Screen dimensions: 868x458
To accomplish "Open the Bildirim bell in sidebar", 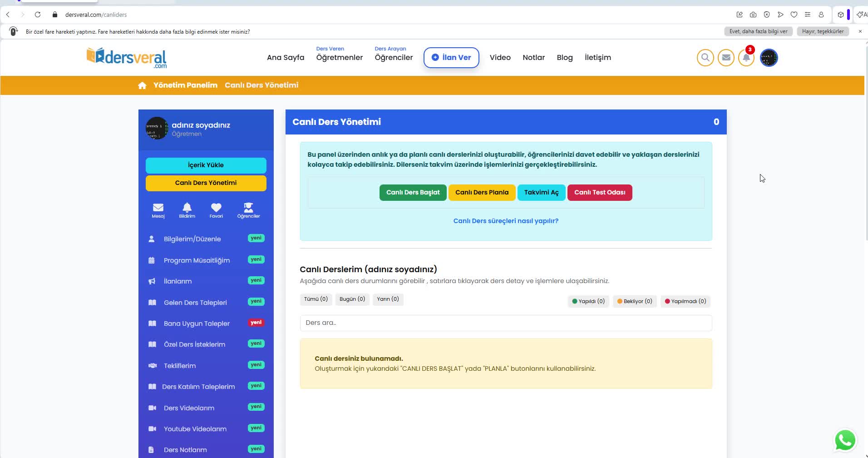I will (x=187, y=210).
